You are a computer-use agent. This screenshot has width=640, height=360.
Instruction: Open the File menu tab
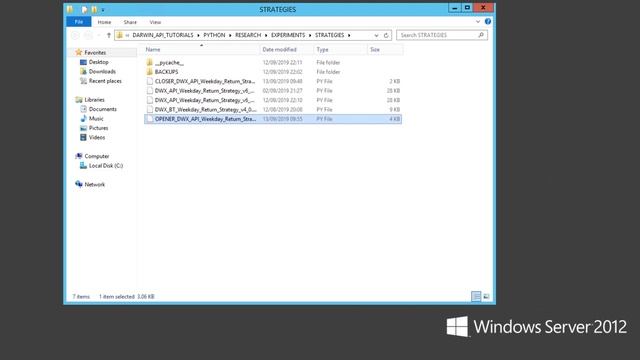79,22
